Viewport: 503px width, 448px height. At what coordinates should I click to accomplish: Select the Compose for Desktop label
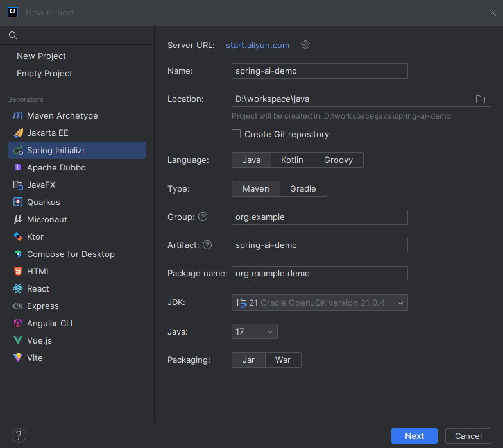coord(71,254)
